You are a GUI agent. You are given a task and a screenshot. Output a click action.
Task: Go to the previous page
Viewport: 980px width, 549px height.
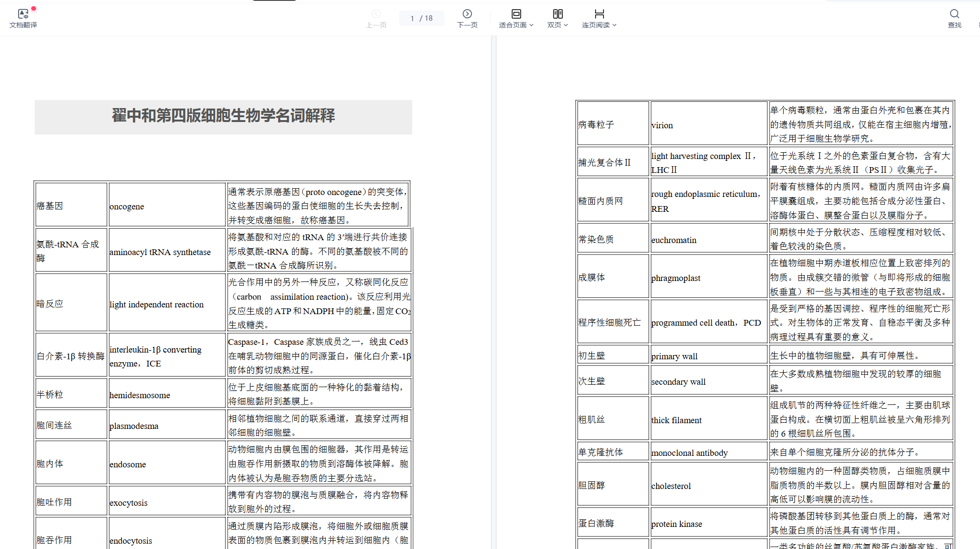pos(376,14)
